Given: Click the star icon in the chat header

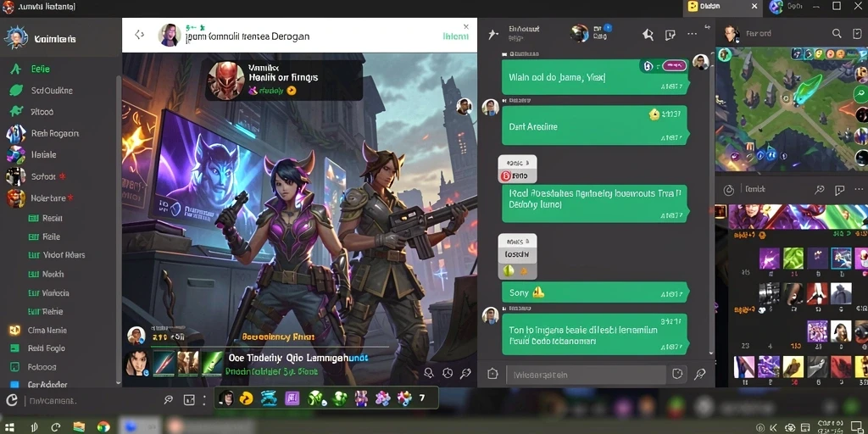Looking at the screenshot, I should point(648,34).
